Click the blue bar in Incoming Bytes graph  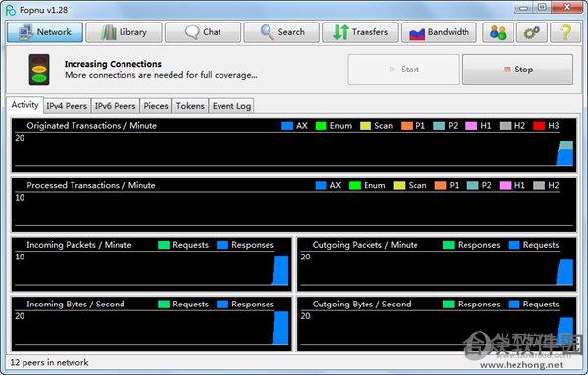click(x=281, y=328)
